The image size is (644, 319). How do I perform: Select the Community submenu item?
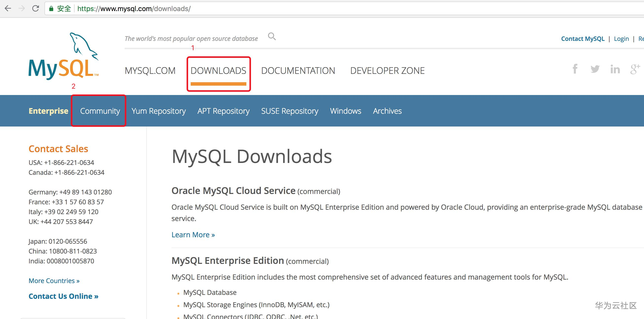100,111
